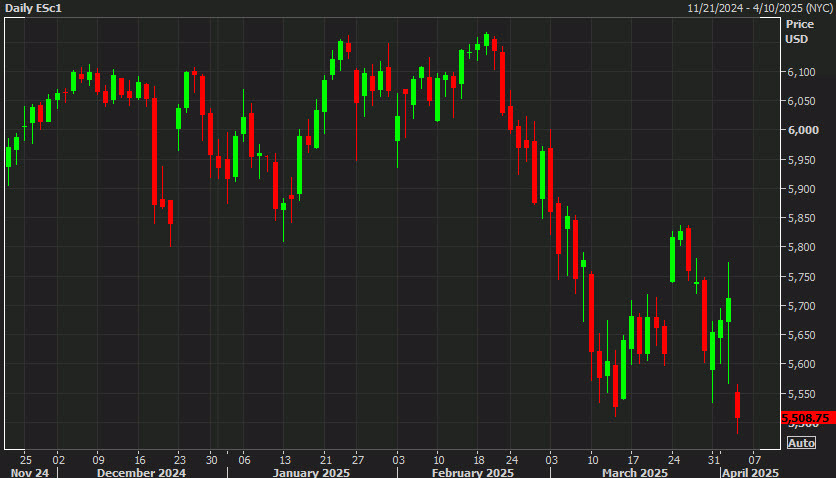Screen dimensions: 836x478
Task: Click the 13 date tick in January
Action: click(x=285, y=460)
